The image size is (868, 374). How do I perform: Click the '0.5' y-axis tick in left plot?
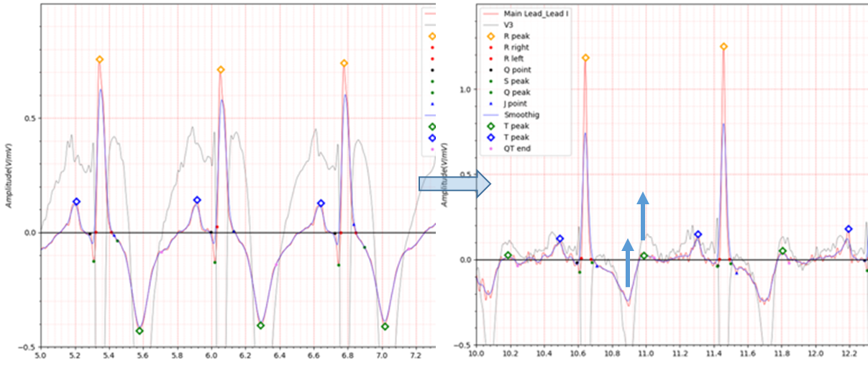tap(29, 119)
